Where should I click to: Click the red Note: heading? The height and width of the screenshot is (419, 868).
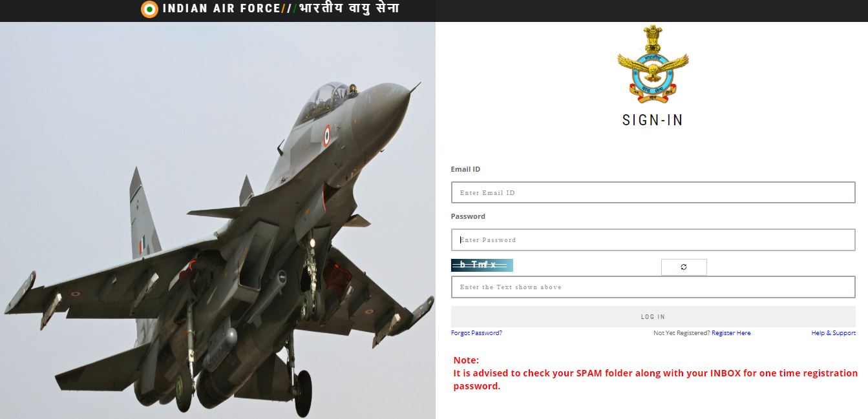(466, 360)
